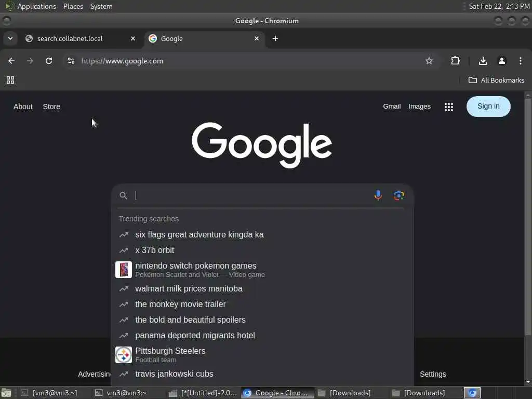This screenshot has width=532, height=399.
Task: Open the Apps grid in bookmarks bar
Action: point(10,80)
